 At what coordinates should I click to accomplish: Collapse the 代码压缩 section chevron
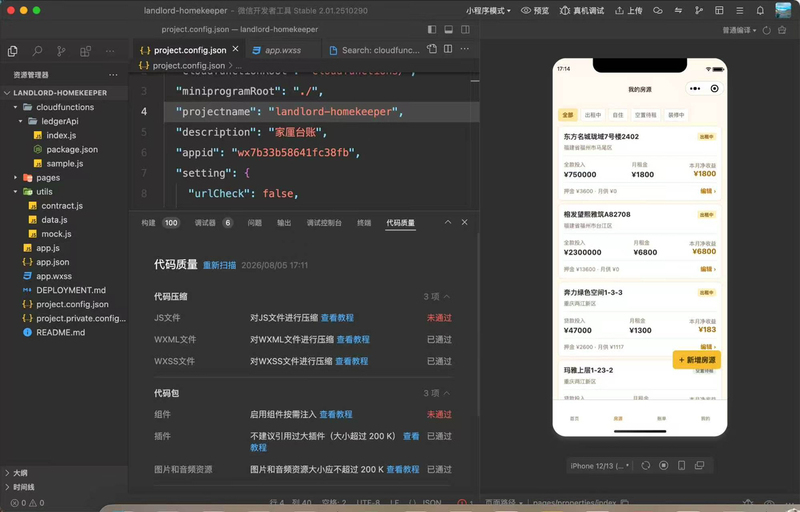[447, 296]
